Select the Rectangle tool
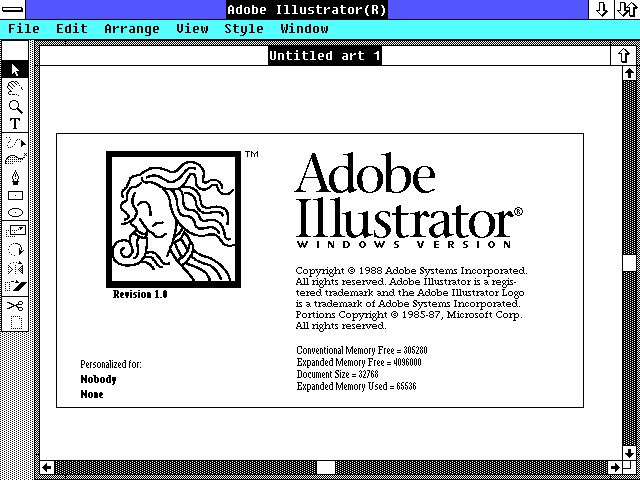This screenshot has height=480, width=640. (x=15, y=196)
